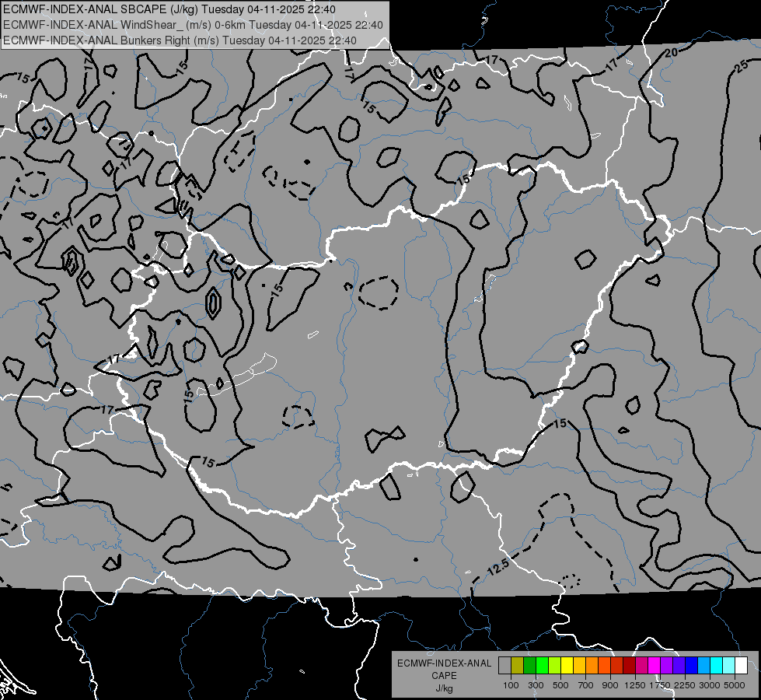Screen dimensions: 761x700
Task: Click the 2250 legend value
Action: tap(684, 685)
